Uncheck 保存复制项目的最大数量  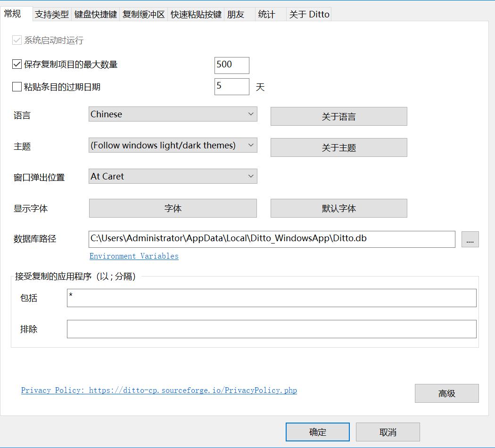click(16, 65)
